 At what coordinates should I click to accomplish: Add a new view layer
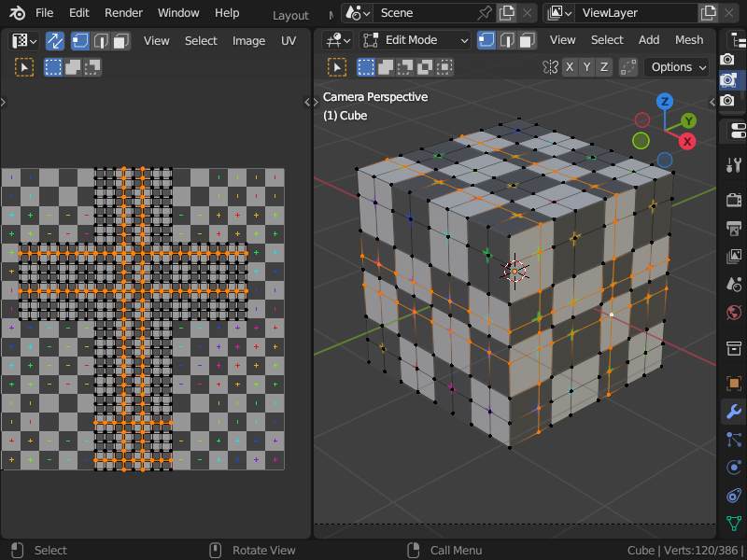[709, 13]
